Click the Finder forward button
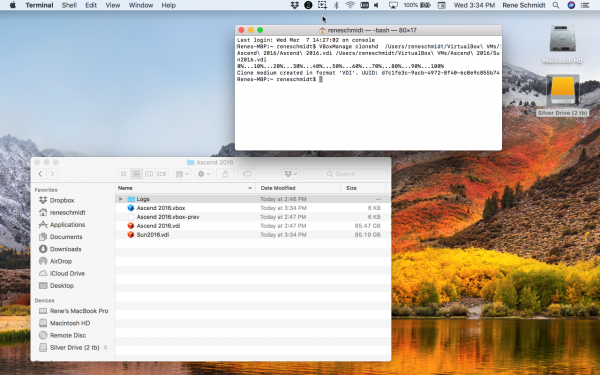Screen dimensions: 600x375 [x=52, y=174]
